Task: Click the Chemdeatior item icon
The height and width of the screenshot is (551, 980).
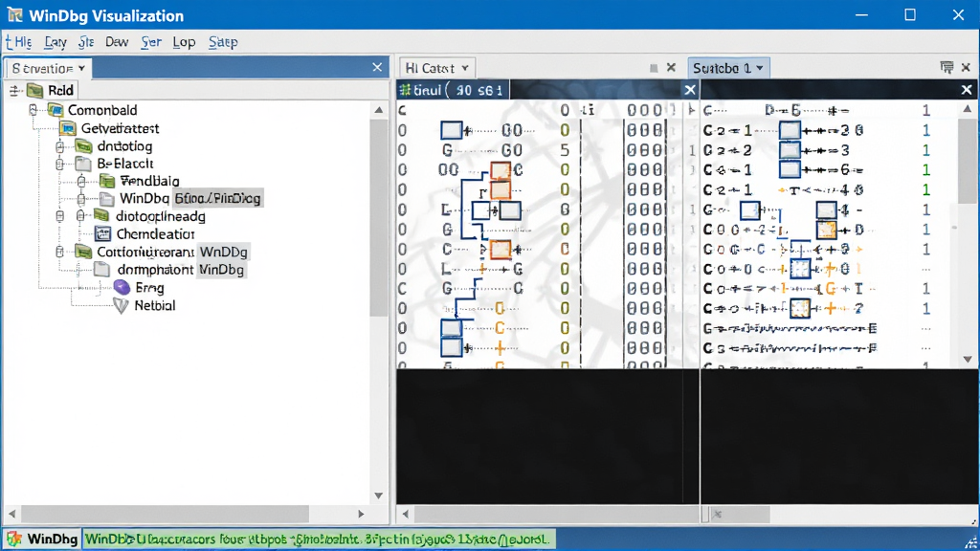Action: click(x=102, y=234)
